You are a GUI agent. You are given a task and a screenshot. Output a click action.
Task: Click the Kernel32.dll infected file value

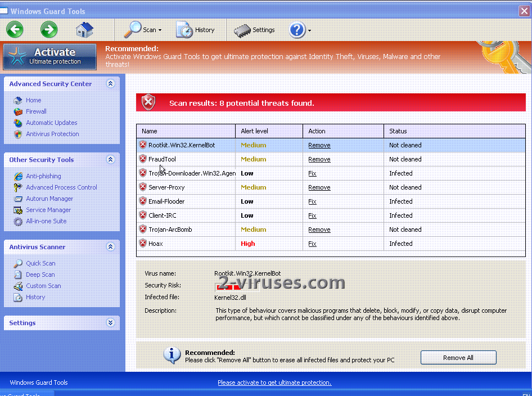point(230,298)
